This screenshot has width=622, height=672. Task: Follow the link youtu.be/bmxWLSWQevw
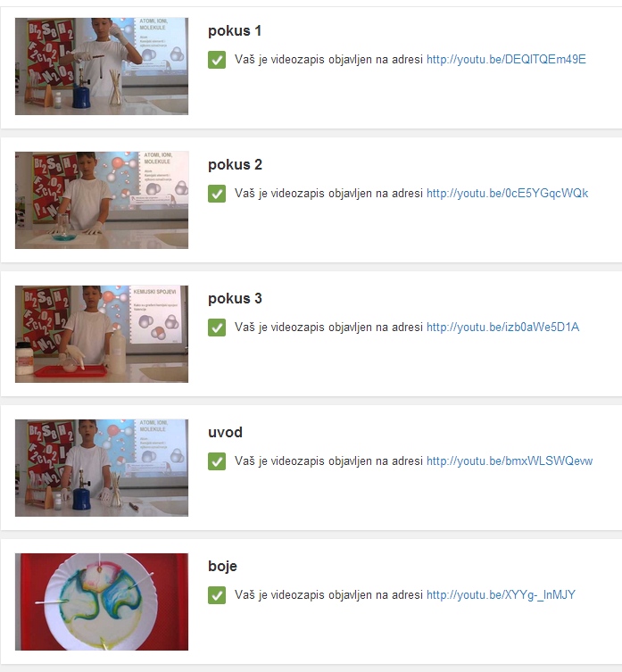(x=510, y=460)
